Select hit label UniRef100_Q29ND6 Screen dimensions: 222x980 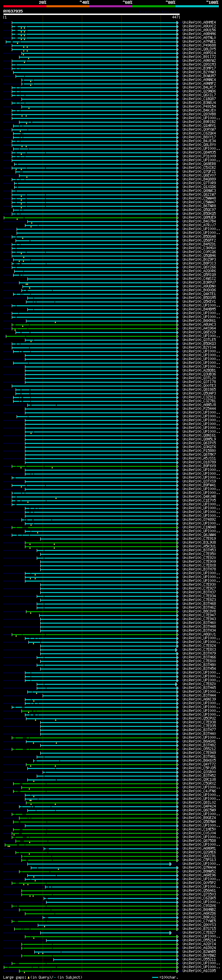pyautogui.click(x=199, y=91)
